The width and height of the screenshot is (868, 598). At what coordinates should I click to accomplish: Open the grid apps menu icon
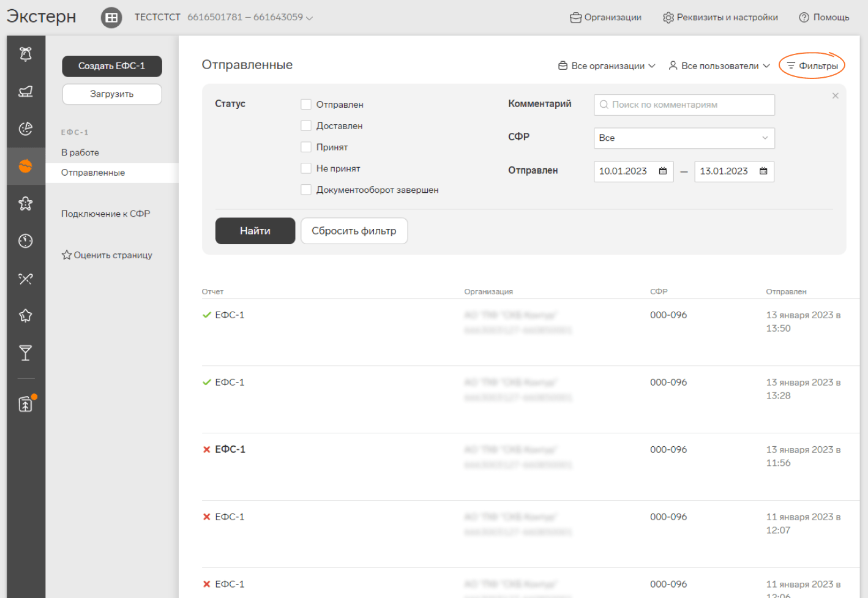(x=111, y=18)
